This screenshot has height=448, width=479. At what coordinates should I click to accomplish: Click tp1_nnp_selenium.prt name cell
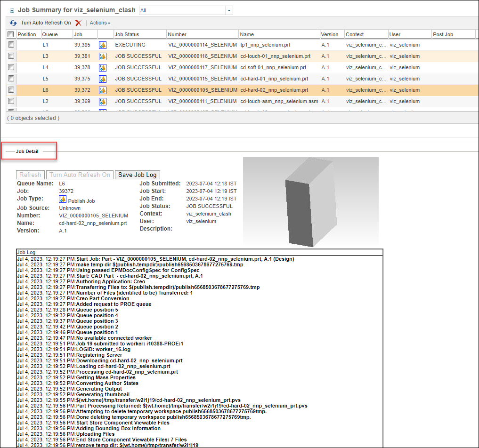(x=266, y=45)
